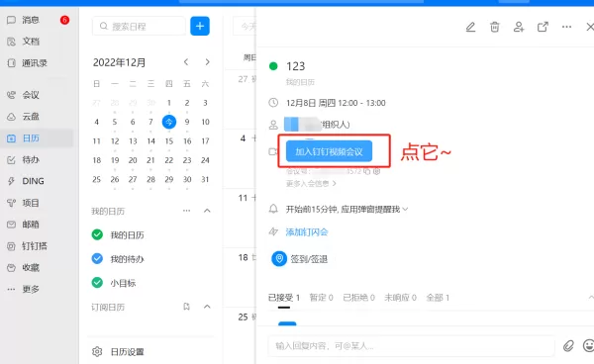Screen dimensions: 594x364
Task: Click the attachment paperclip icon
Action: 568,346
